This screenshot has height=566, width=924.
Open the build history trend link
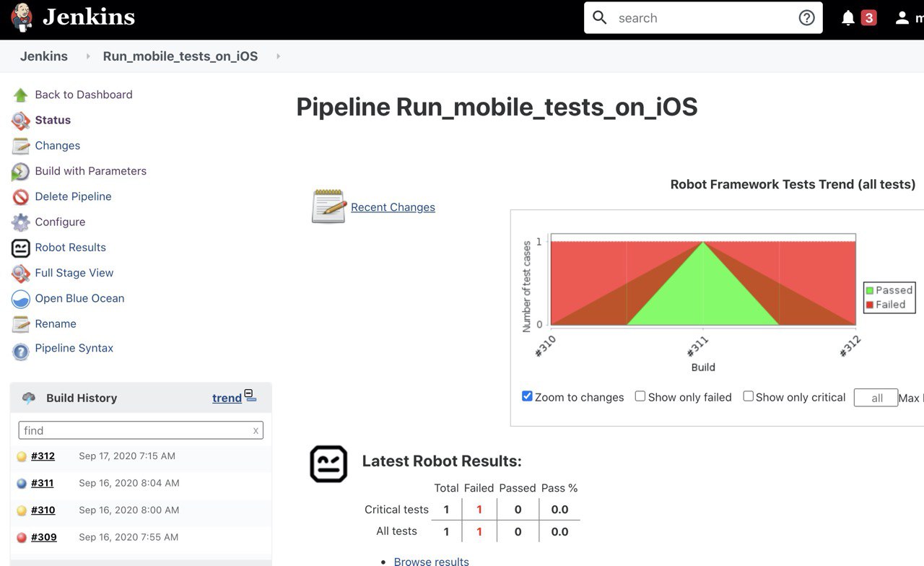pos(227,398)
